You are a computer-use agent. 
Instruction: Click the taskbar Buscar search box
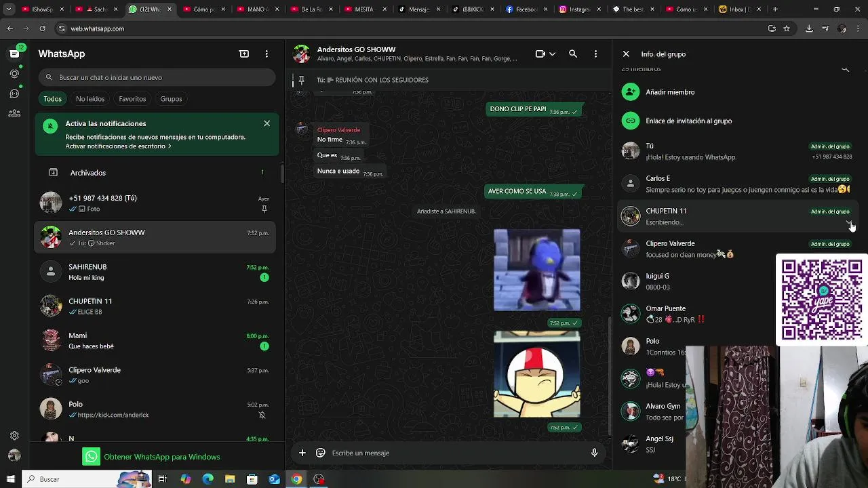[x=86, y=479]
